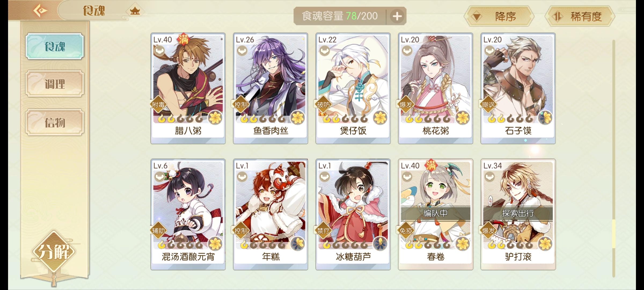Open the 春卷 card marked 编队中

436,214
